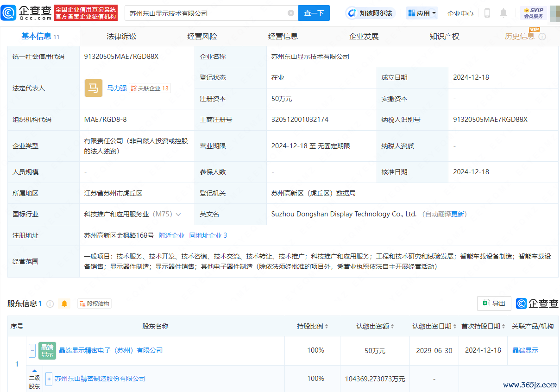Open 晶端显示 related product link
Viewport: 560px width, 392px height.
click(525, 351)
